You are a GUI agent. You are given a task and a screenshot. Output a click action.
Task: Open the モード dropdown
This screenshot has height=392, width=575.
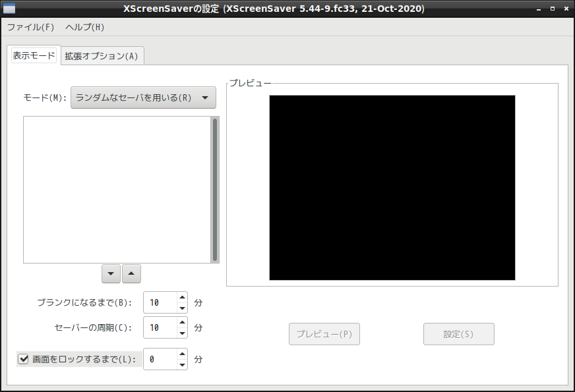tap(143, 98)
